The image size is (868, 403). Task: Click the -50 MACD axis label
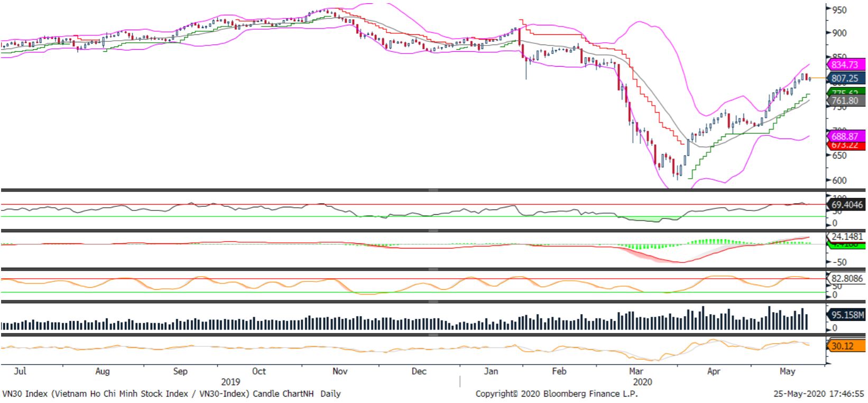839,262
